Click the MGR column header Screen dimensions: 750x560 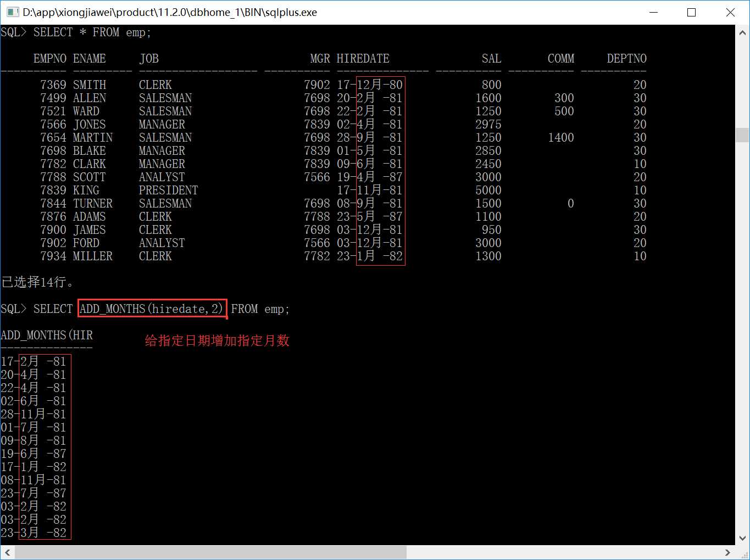coord(320,59)
